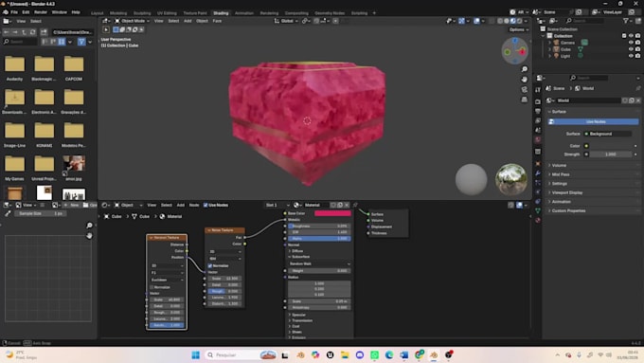Click the file browser parent directory icon

tap(24, 32)
